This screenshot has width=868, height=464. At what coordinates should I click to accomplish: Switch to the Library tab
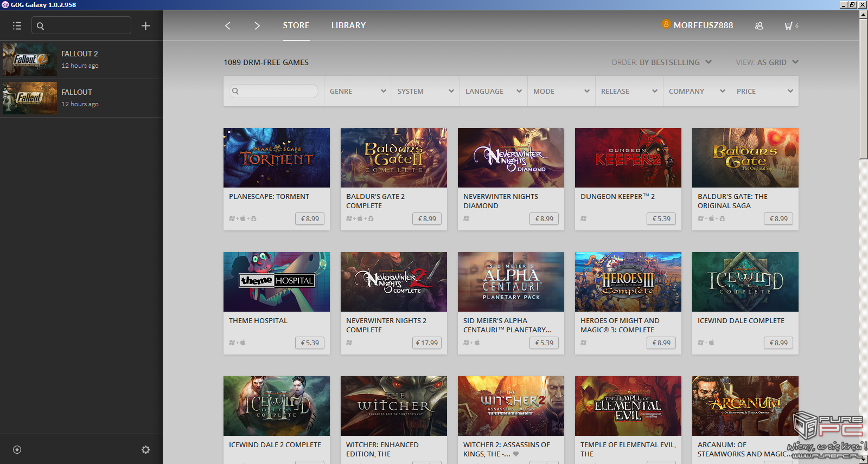pos(348,25)
